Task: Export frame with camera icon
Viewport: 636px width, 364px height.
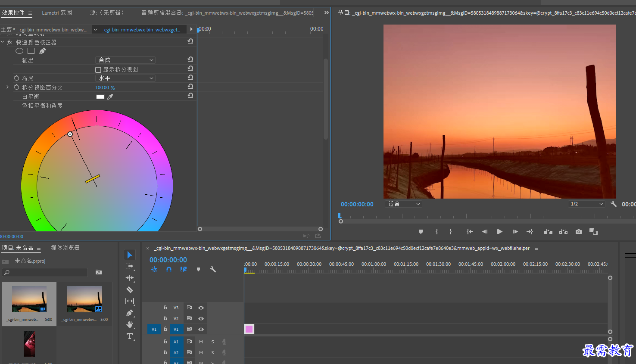Action: (x=579, y=232)
